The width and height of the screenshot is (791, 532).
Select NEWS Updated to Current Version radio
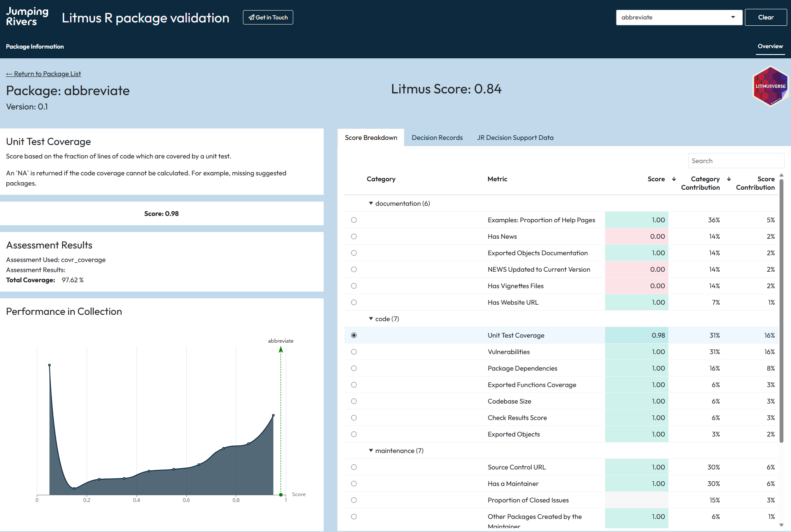(x=354, y=270)
